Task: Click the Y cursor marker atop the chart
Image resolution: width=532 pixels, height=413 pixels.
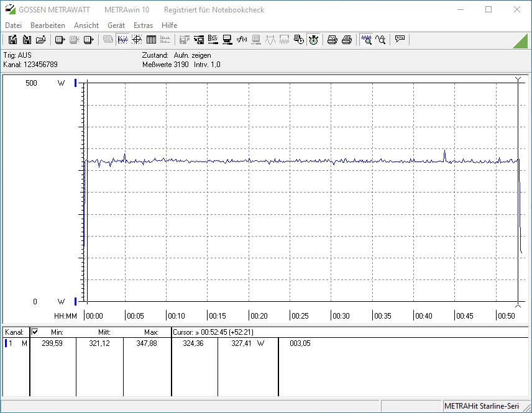Action: pos(518,79)
